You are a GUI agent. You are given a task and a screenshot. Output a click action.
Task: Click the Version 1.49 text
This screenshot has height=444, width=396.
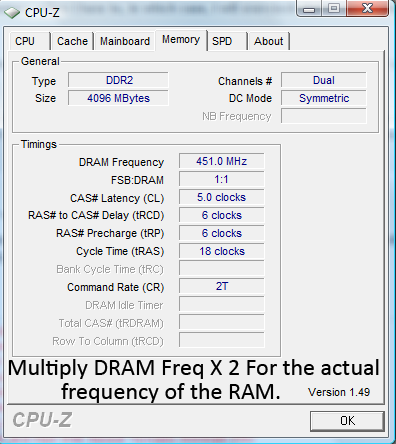pos(339,392)
